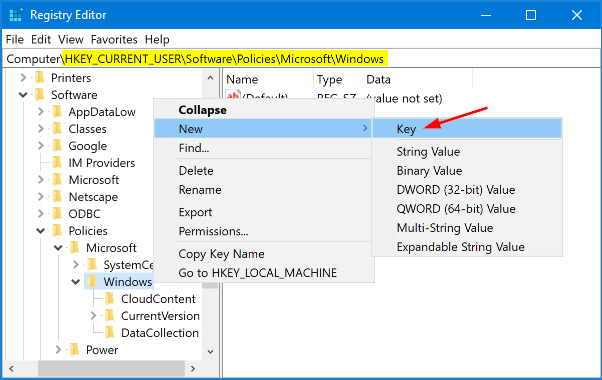This screenshot has height=380, width=602.
Task: Choose Export in the context menu
Action: tap(263, 212)
